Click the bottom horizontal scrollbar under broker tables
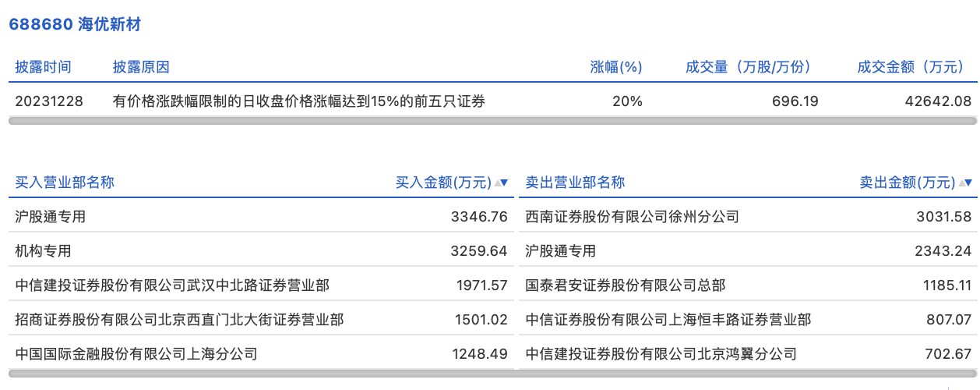The height and width of the screenshot is (390, 980). pyautogui.click(x=492, y=373)
